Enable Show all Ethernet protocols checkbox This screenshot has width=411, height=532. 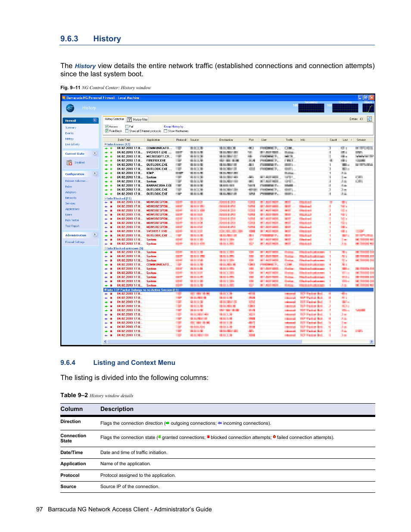(x=127, y=131)
